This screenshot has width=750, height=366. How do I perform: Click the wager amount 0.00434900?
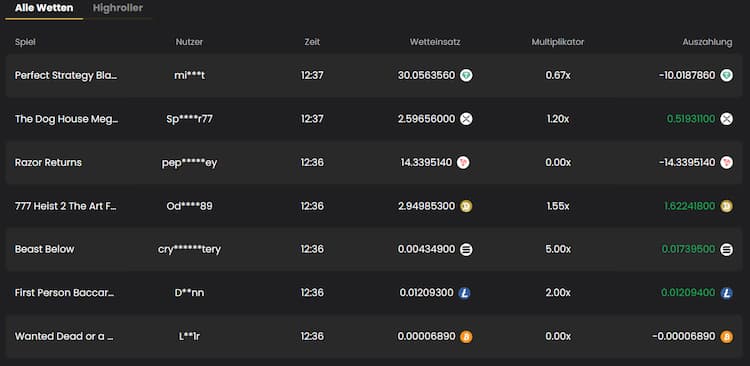pos(427,249)
